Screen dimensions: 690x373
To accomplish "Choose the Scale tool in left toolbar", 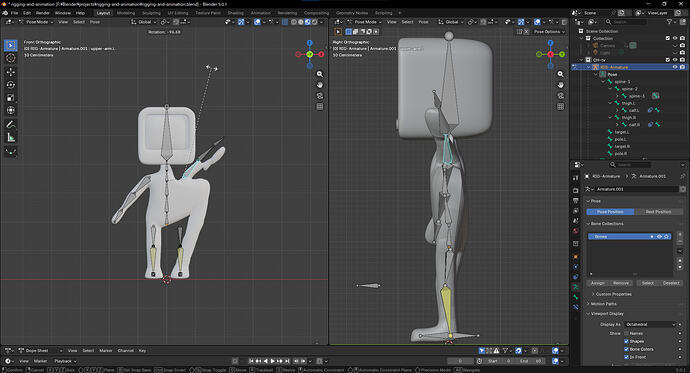I will click(x=11, y=98).
